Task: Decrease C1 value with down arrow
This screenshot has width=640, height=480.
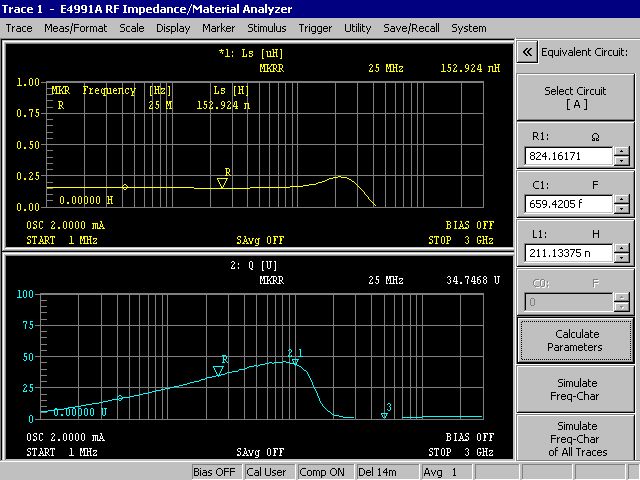Action: pyautogui.click(x=621, y=209)
